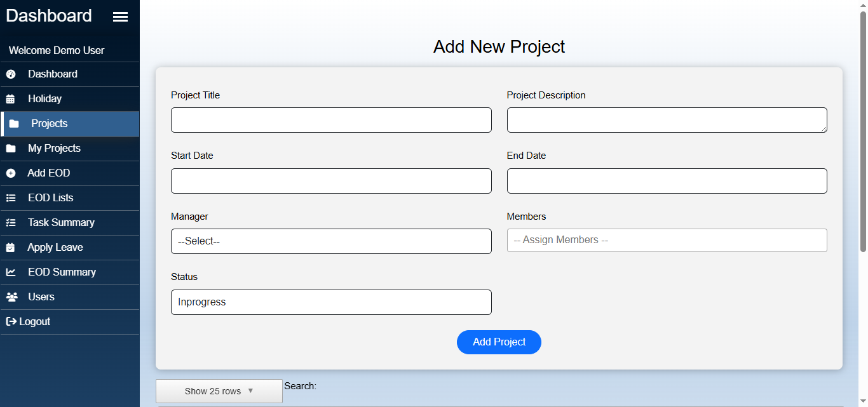
Task: Expand the Show 25 rows dropdown
Action: point(219,391)
